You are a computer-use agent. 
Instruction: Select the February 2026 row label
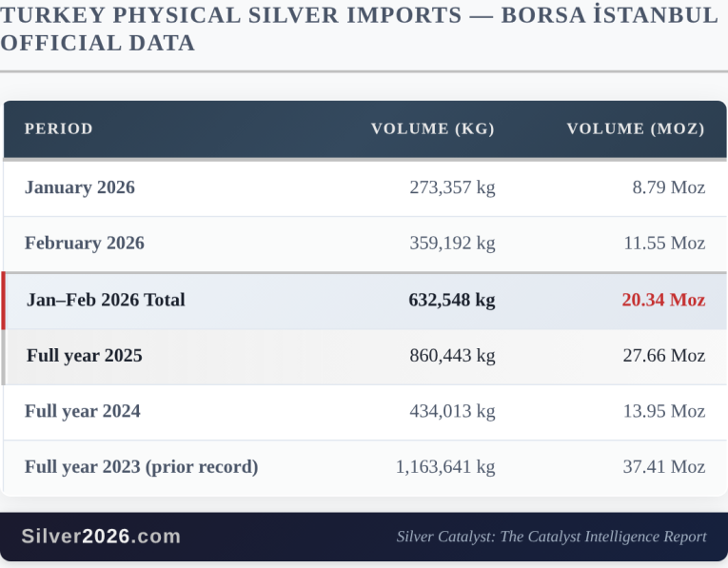(85, 243)
